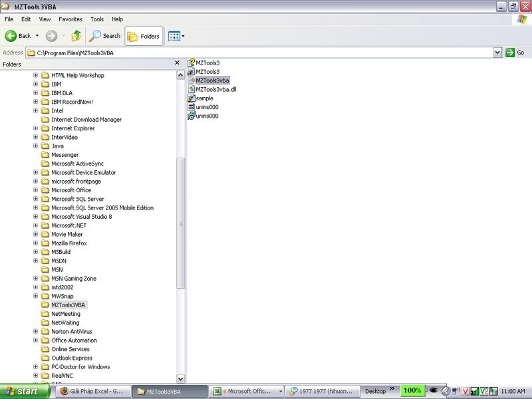The width and height of the screenshot is (532, 399).
Task: Select the MSN folder icon
Action: (45, 269)
